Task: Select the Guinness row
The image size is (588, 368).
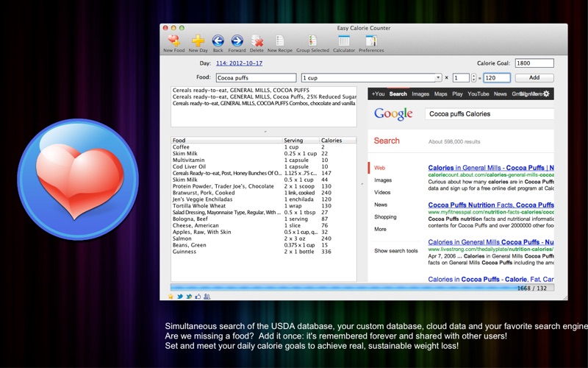Action: tap(264, 252)
